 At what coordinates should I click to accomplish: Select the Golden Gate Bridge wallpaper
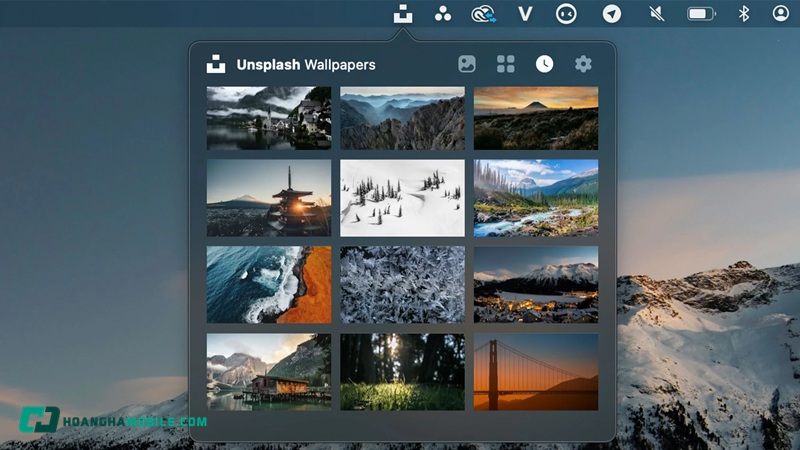[x=535, y=372]
